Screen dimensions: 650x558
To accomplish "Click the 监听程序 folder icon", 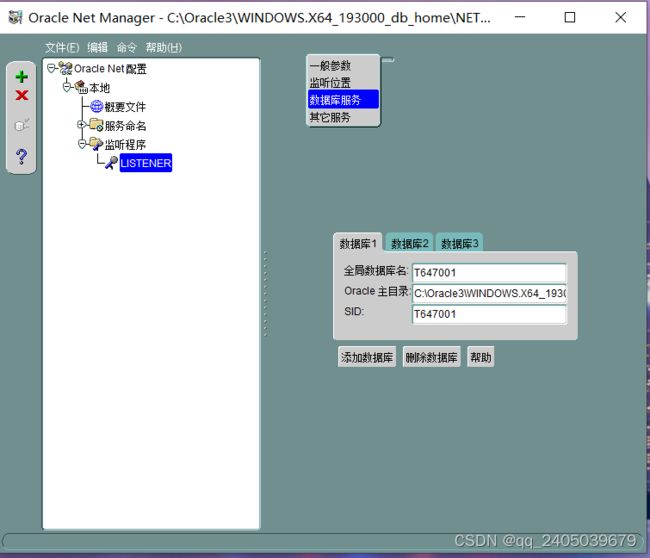I will [96, 144].
